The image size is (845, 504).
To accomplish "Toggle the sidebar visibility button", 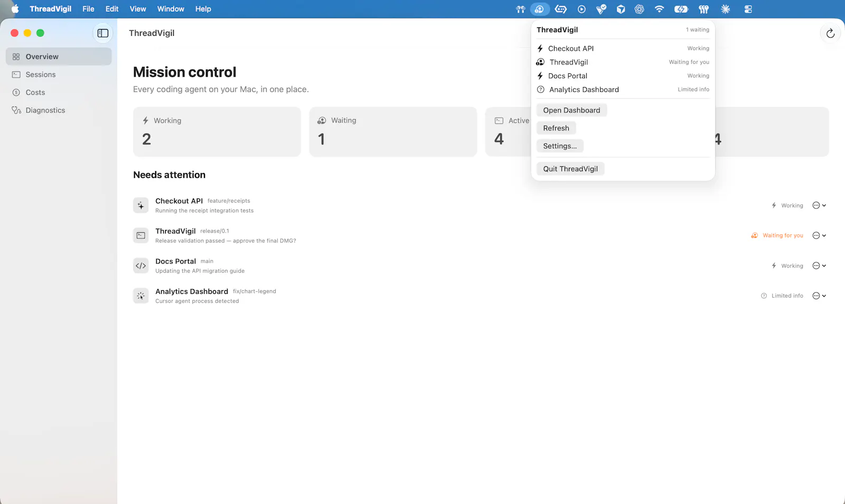I will (x=103, y=33).
